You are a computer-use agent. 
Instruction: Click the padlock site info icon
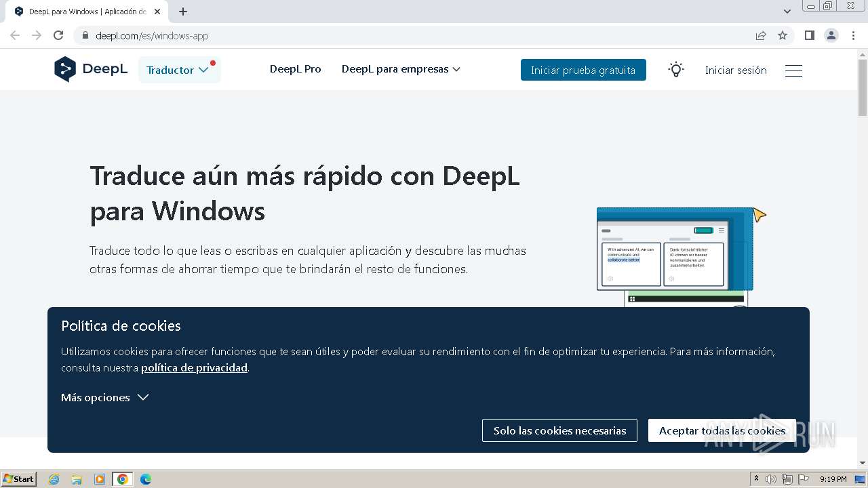point(85,36)
